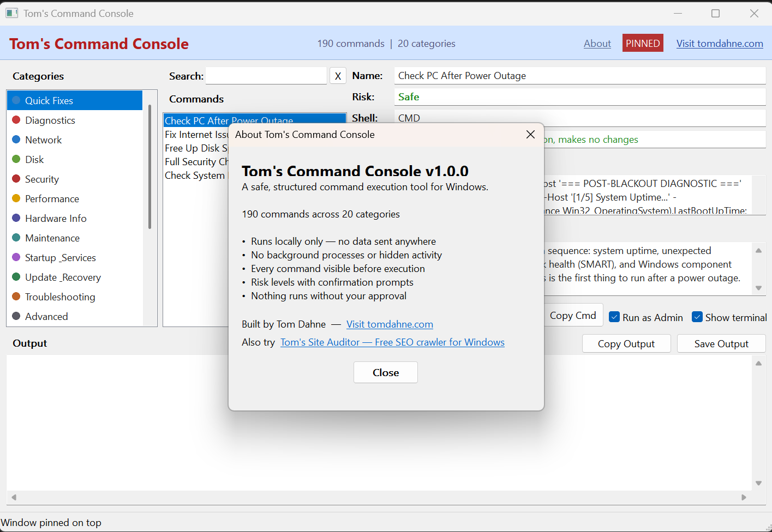Click the blue Network category dot icon
This screenshot has width=772, height=532.
[17, 140]
